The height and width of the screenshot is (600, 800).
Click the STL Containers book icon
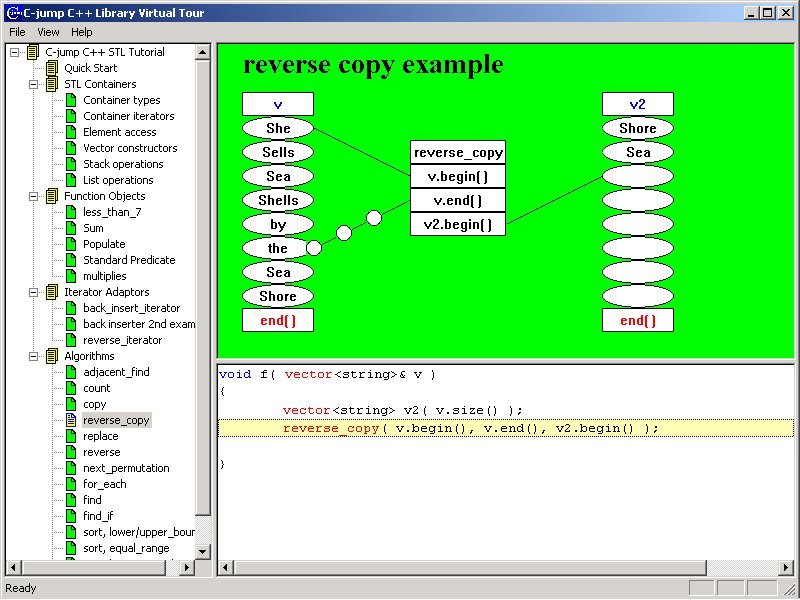(52, 84)
